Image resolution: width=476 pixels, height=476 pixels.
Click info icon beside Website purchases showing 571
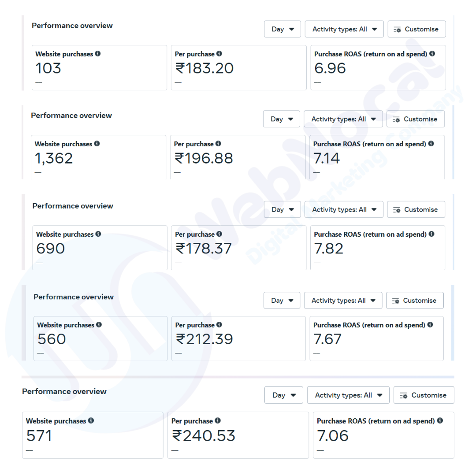coord(91,420)
